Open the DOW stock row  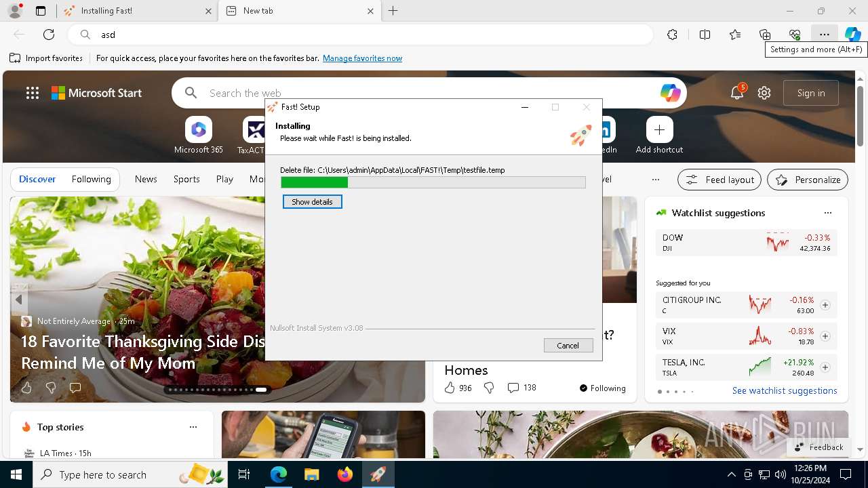click(746, 243)
